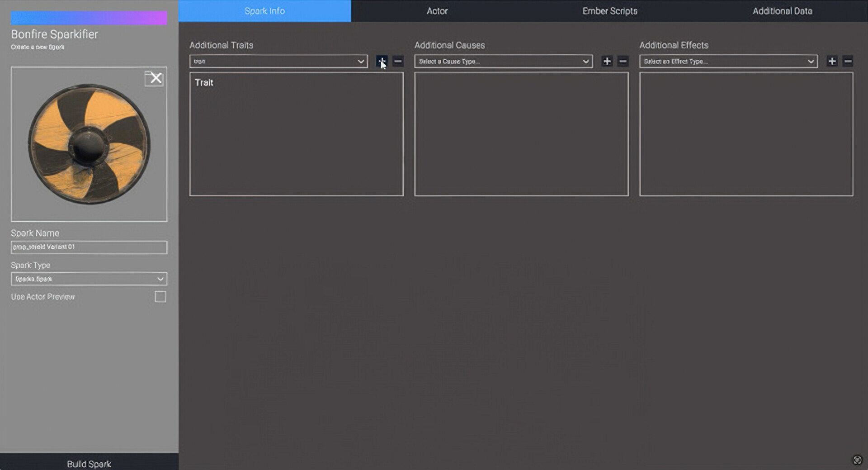The height and width of the screenshot is (470, 868).
Task: Click the circular icon in bottom-right corner
Action: tap(857, 460)
